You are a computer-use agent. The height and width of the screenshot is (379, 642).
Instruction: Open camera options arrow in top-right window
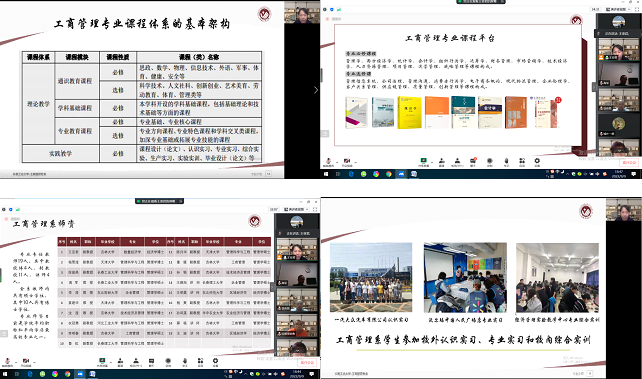pyautogui.click(x=355, y=162)
